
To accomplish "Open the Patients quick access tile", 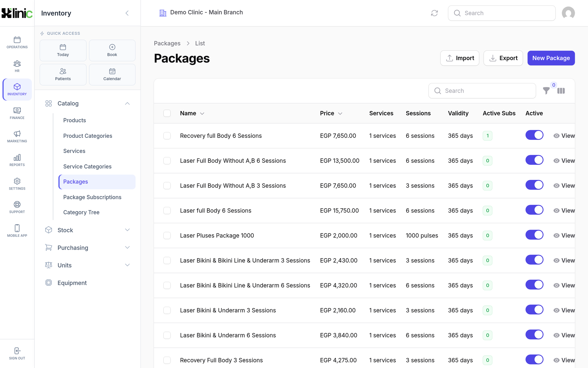I will tap(63, 74).
